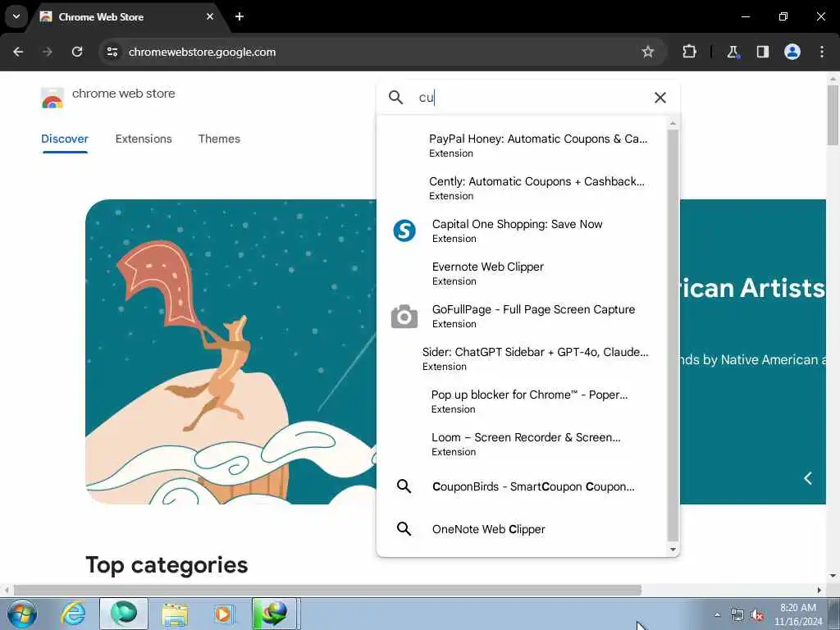
Task: Expand the tab search dropdown arrow
Action: (16, 16)
